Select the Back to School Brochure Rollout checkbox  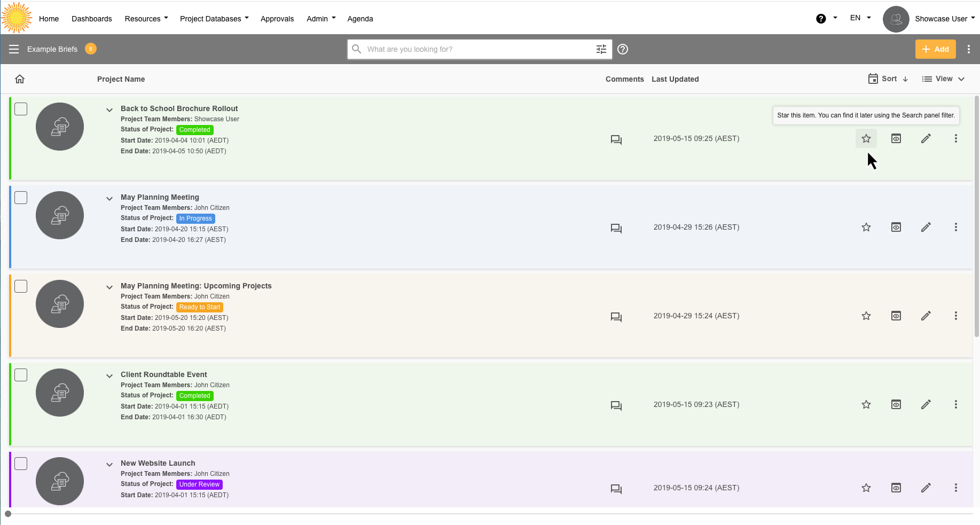(x=21, y=109)
